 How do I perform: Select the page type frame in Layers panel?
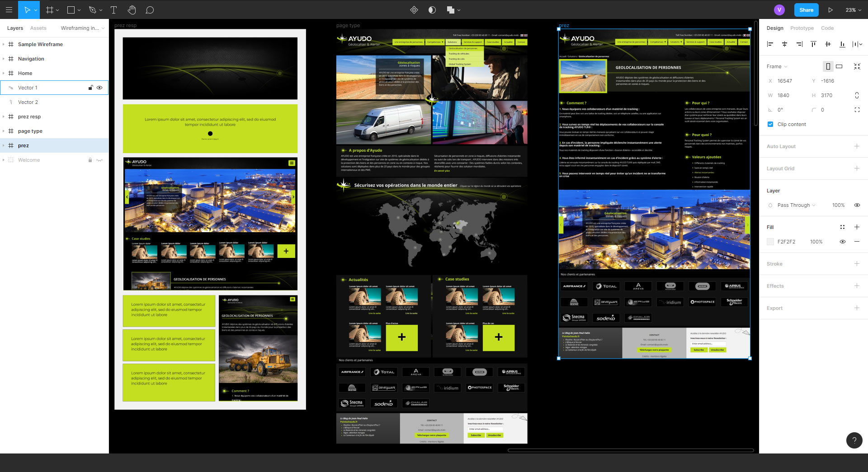click(x=30, y=131)
